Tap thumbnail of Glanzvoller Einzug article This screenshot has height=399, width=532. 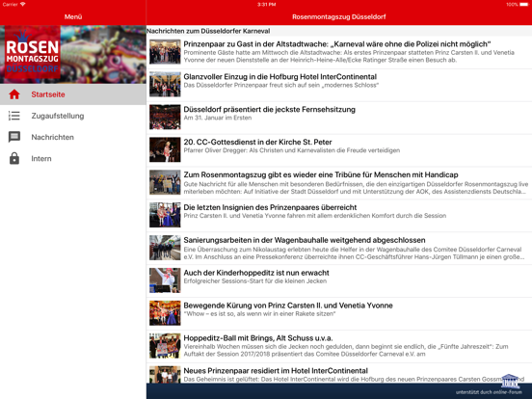(x=165, y=84)
